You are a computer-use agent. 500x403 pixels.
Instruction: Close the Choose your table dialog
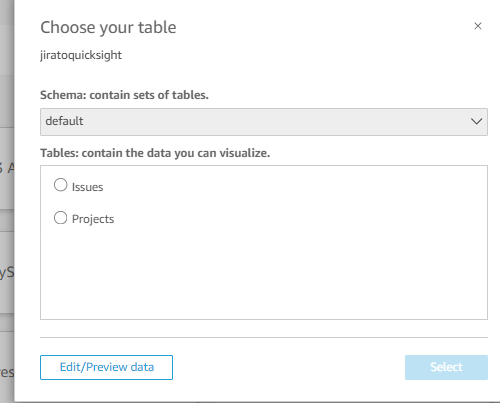tap(478, 26)
